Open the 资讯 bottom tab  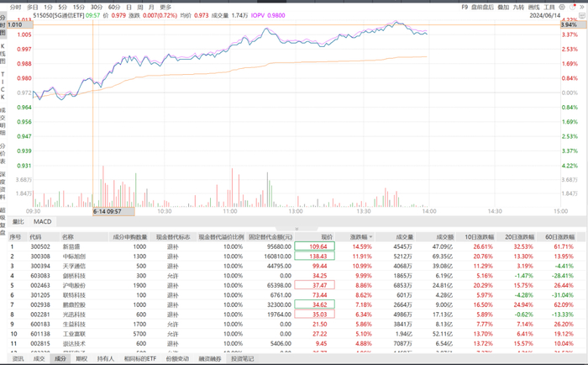coord(18,358)
